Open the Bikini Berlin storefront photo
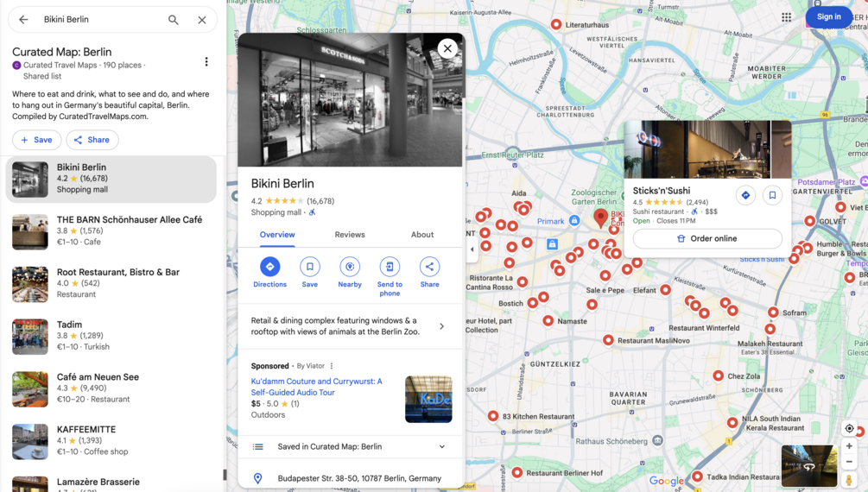Screen dimensions: 868x492 (x=350, y=99)
